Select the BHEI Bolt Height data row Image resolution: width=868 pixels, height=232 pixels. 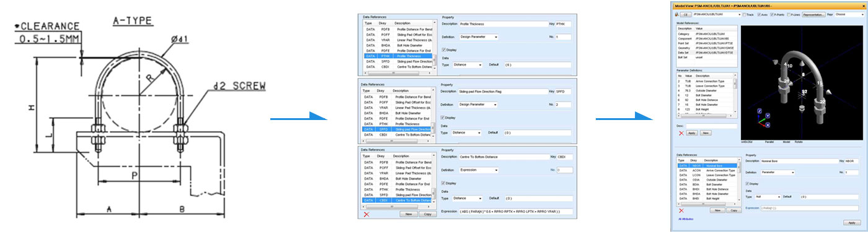[707, 199]
